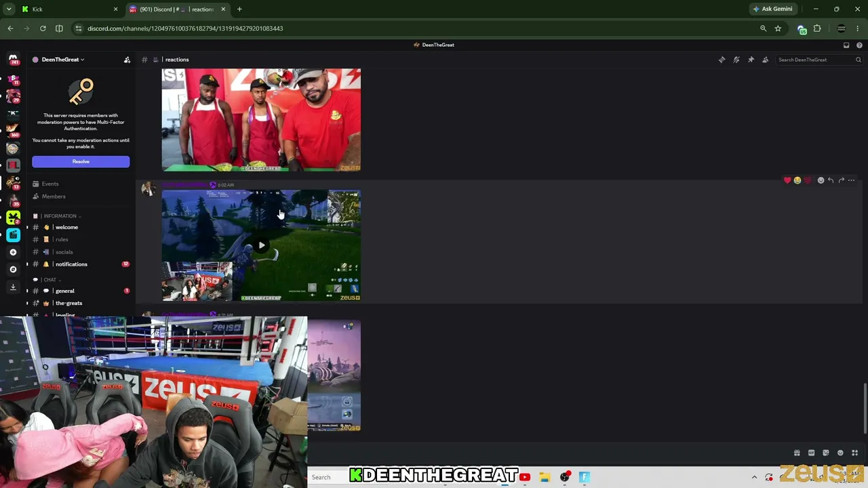Click the Chrome address bar URL
The width and height of the screenshot is (868, 488).
coord(185,28)
